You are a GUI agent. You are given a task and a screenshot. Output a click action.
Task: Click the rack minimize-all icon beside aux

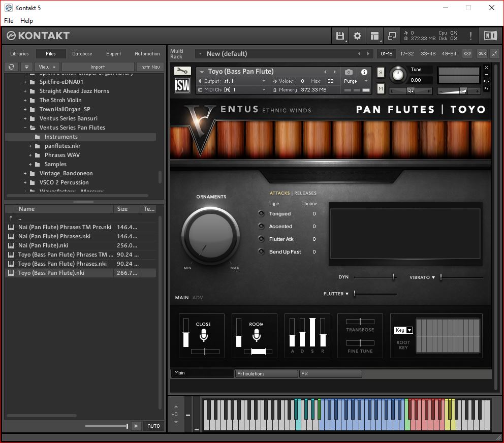[495, 54]
